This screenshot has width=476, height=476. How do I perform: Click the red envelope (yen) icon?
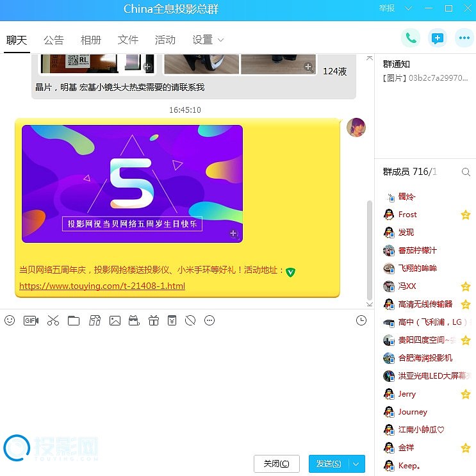172,320
